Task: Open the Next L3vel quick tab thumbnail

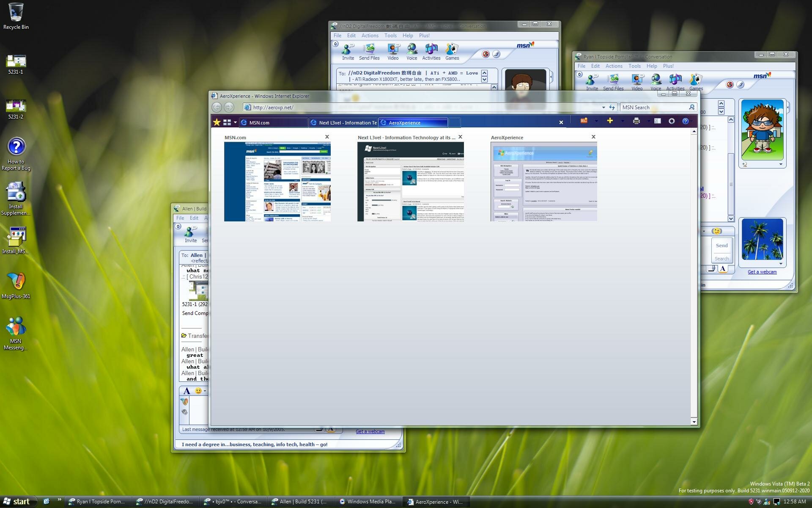Action: point(411,182)
